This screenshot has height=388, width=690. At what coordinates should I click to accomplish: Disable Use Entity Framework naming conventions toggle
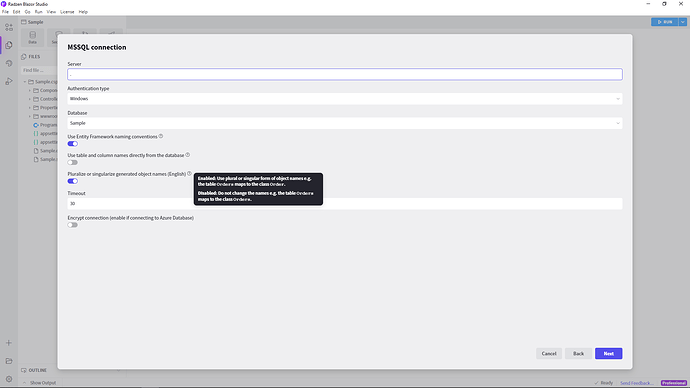(x=73, y=144)
